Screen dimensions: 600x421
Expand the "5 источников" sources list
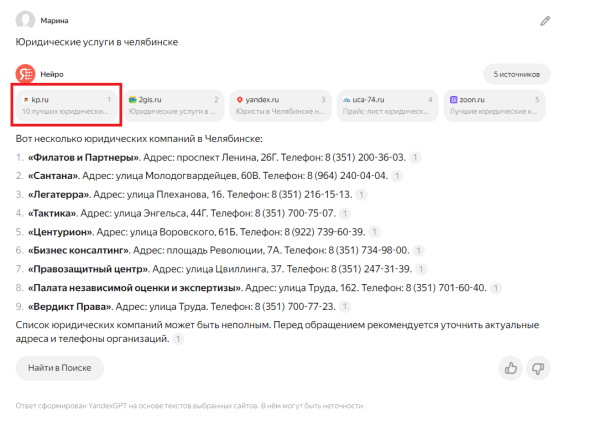point(516,74)
